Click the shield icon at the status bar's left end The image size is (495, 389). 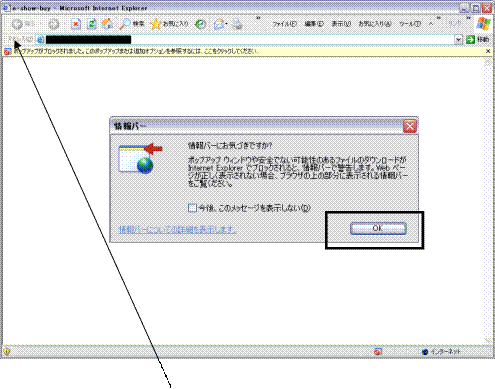pos(7,351)
